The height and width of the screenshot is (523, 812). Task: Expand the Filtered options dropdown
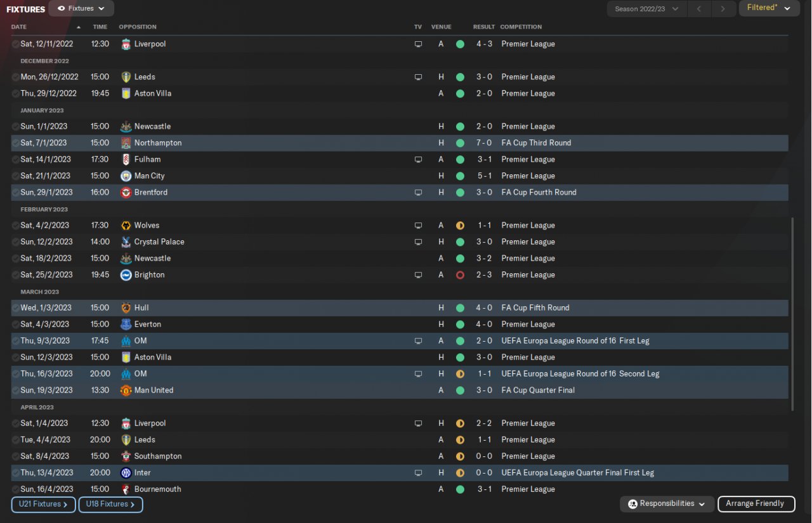point(769,8)
